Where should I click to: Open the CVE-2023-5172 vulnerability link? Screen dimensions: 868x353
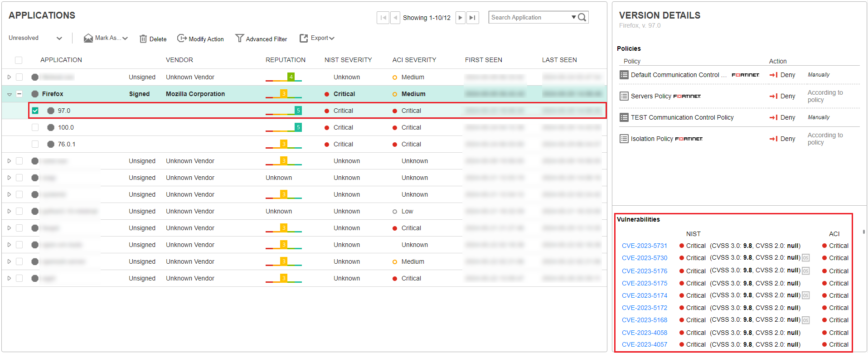pyautogui.click(x=645, y=308)
